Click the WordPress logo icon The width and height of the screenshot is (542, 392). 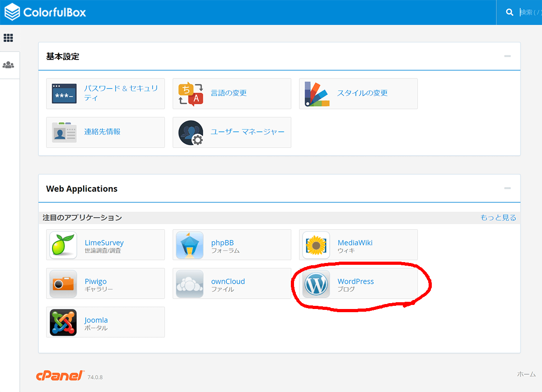point(316,283)
